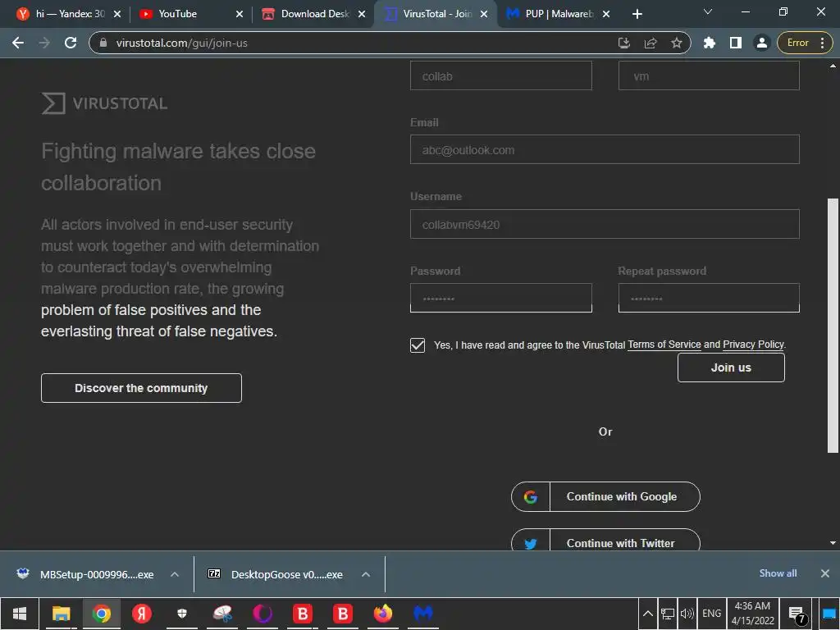Click the install app icon in address bar

click(x=624, y=43)
